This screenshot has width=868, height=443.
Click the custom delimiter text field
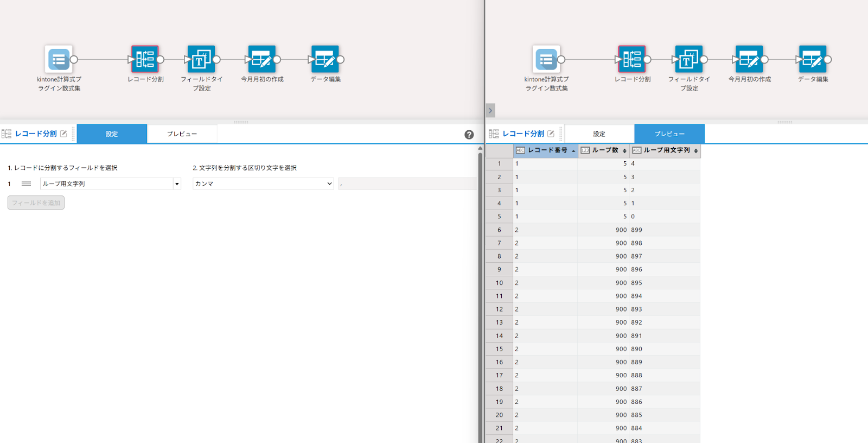tap(407, 184)
